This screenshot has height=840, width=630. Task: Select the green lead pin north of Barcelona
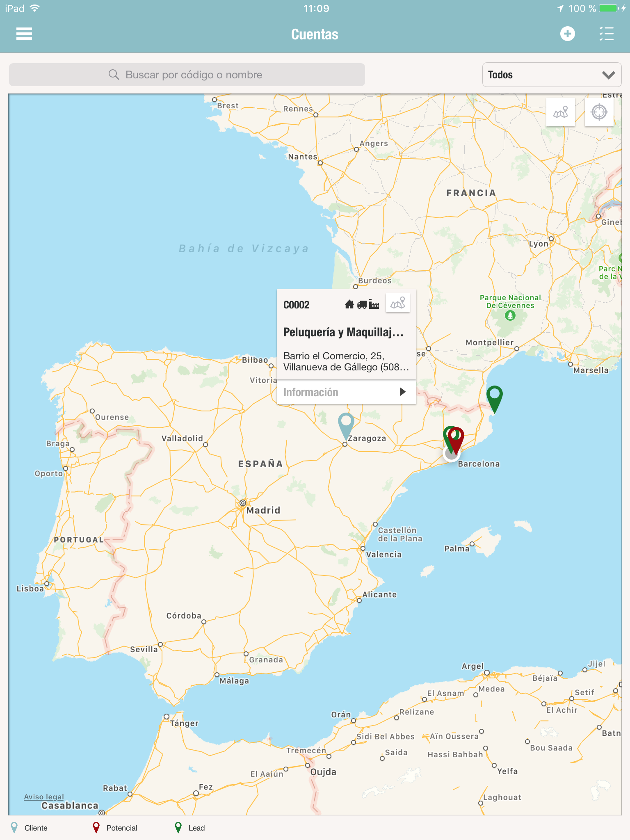coord(495,399)
